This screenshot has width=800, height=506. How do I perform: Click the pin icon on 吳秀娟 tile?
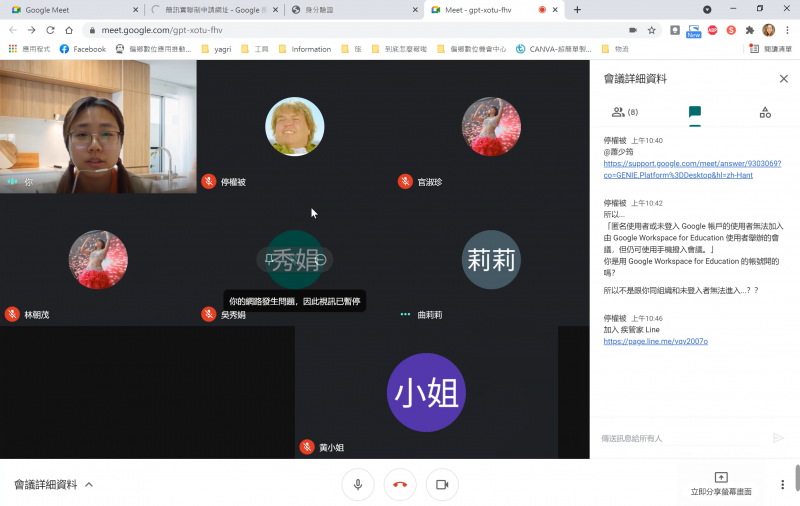(x=269, y=260)
